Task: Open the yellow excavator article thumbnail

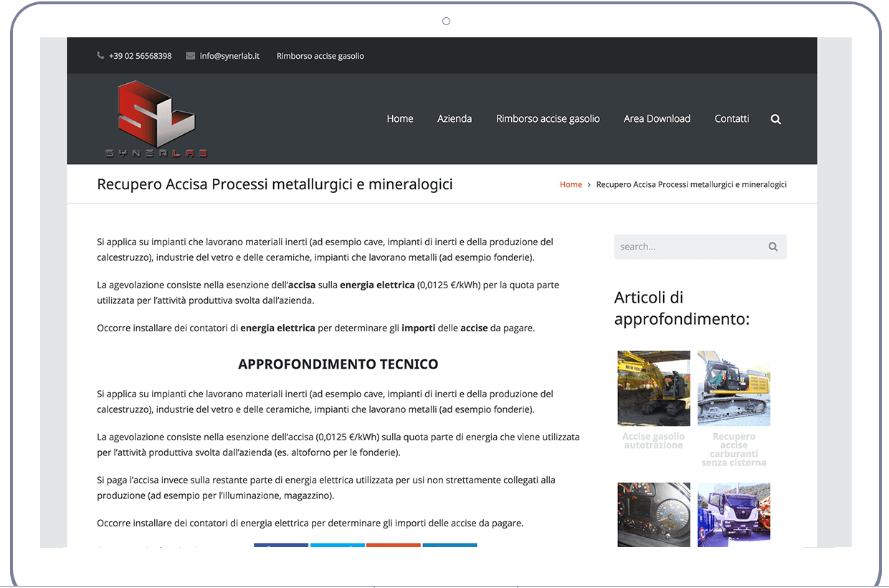Action: point(654,388)
